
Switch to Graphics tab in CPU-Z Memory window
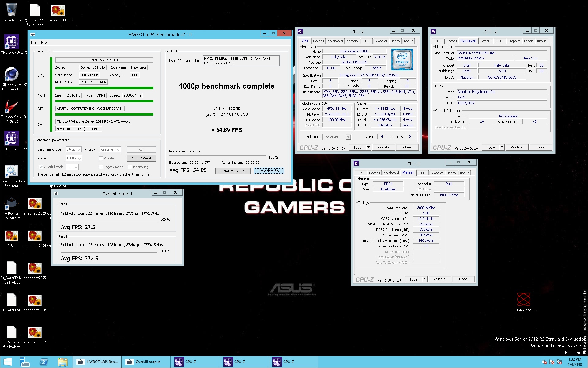437,173
